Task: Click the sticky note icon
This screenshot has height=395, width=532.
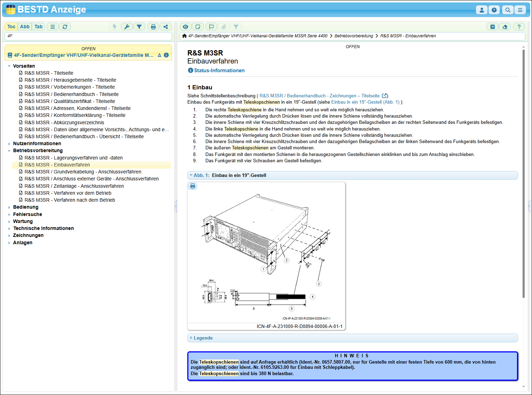Action: point(198,27)
